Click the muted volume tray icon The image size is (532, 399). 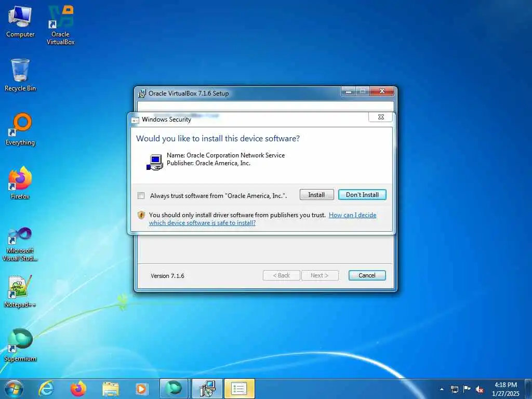[480, 389]
